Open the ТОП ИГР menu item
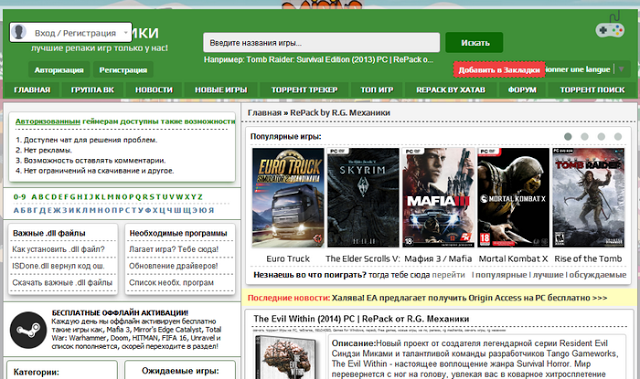 tap(377, 90)
